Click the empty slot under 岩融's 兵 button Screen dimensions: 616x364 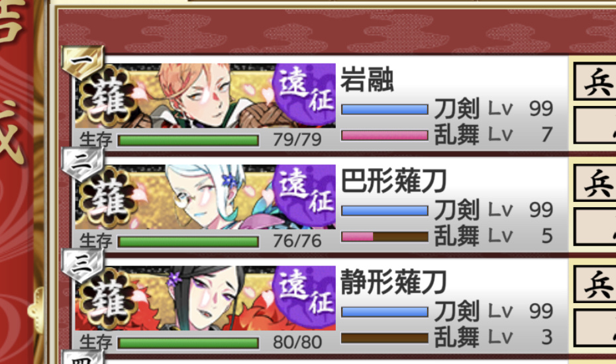tap(595, 126)
